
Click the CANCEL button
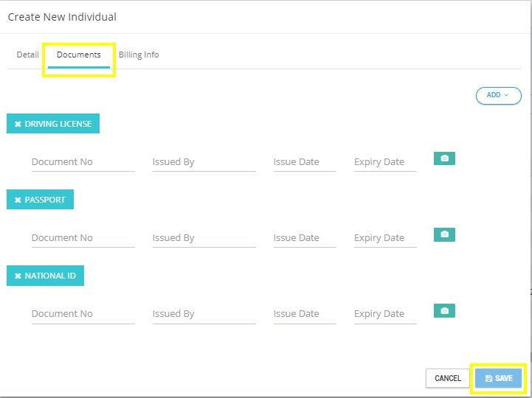pyautogui.click(x=448, y=378)
